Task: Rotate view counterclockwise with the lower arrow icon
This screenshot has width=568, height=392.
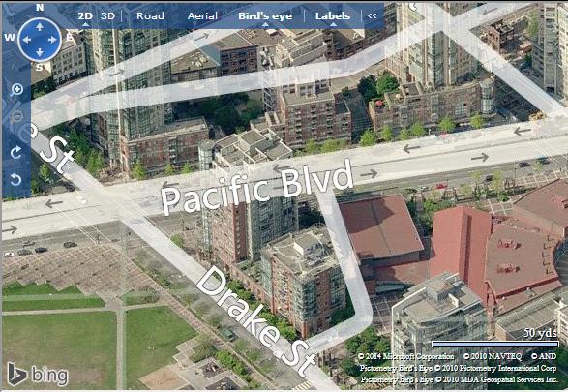Action: click(x=15, y=179)
